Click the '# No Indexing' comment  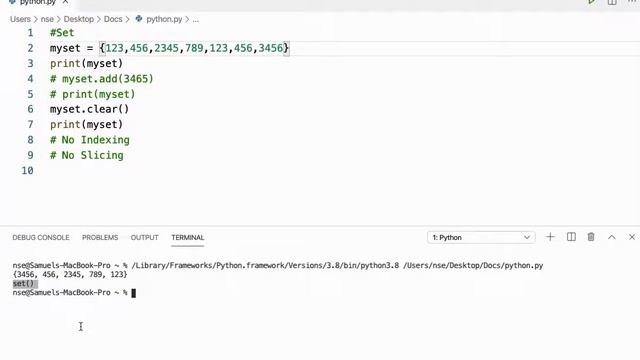point(90,140)
